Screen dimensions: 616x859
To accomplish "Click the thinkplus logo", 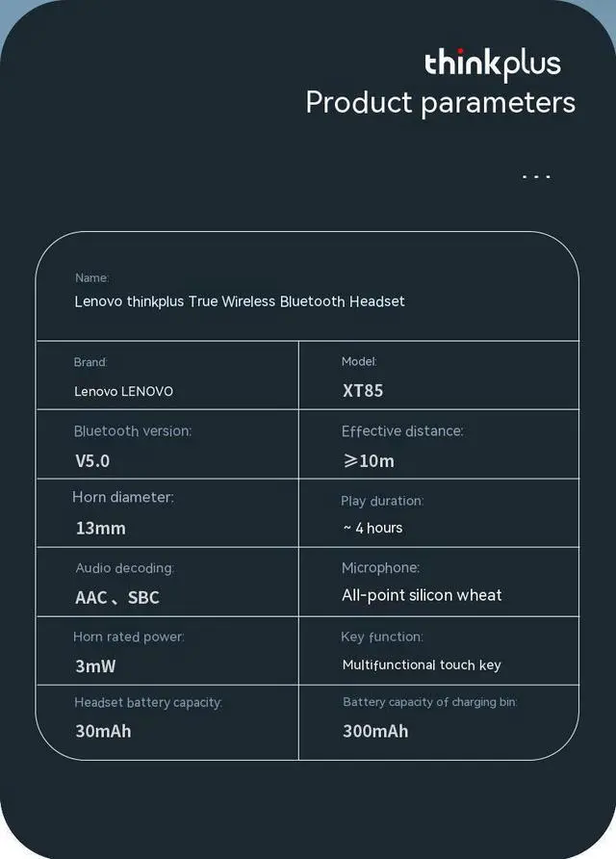I will coord(492,65).
